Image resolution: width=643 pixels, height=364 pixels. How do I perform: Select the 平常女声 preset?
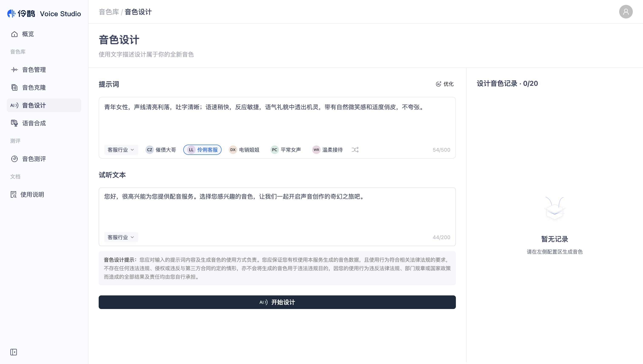coord(286,150)
